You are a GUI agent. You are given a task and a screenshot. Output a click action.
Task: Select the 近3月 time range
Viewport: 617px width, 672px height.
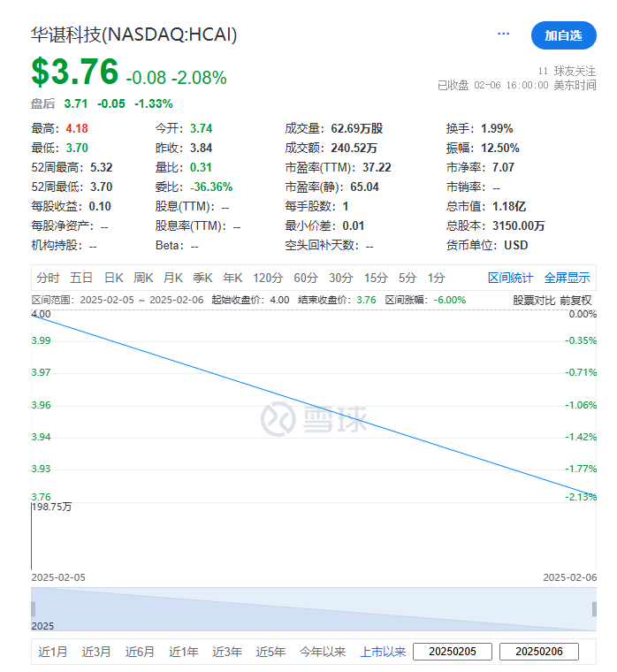[96, 652]
